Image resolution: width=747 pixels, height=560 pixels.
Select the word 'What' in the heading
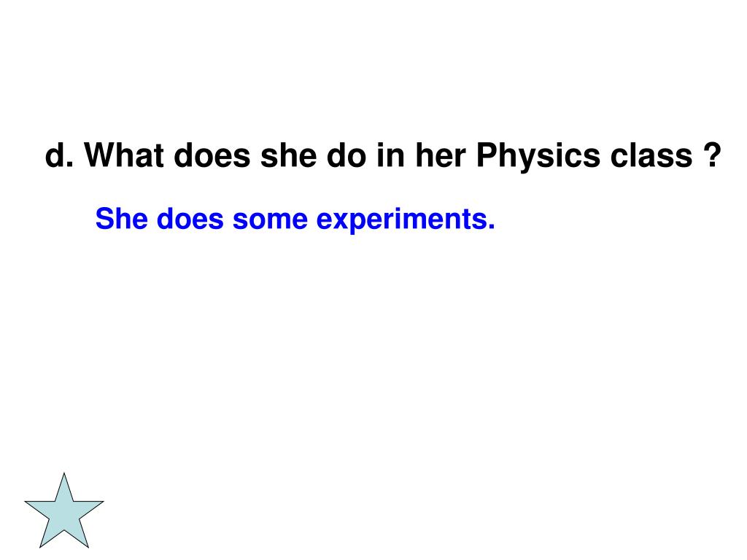coord(124,155)
